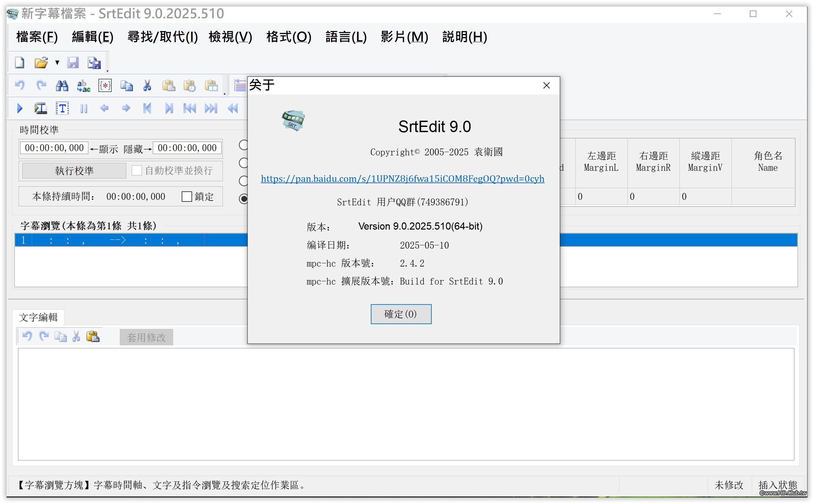Click the 執行校準 button
This screenshot has width=814, height=504.
(x=74, y=171)
